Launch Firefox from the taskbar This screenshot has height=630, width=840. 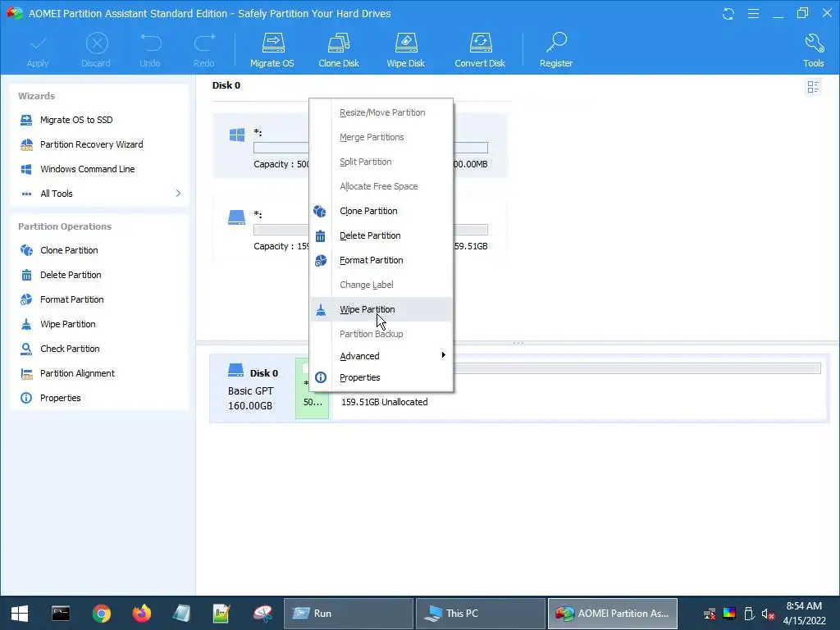coord(142,614)
